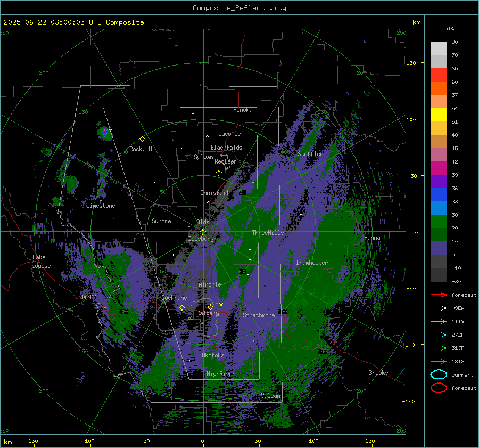
Task: Click the cyan 27ZW arrow legend icon
Action: coord(439,335)
